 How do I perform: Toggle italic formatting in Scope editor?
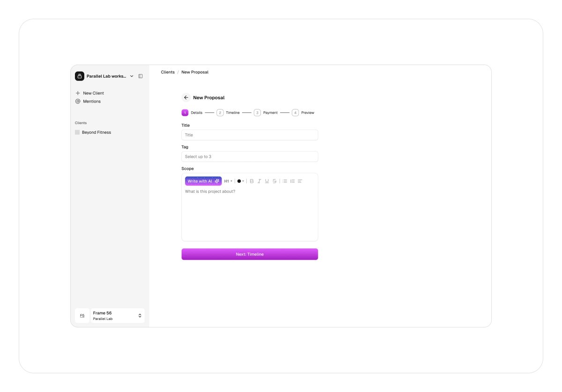click(x=259, y=181)
